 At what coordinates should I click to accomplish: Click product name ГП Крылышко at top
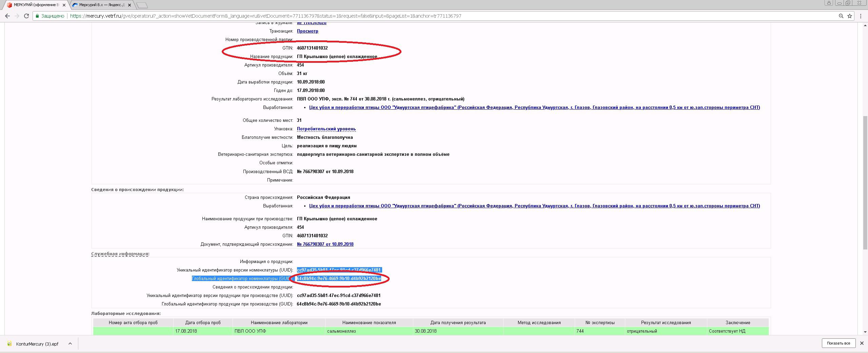click(337, 56)
